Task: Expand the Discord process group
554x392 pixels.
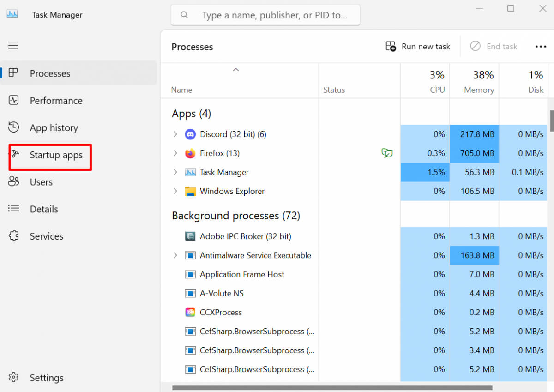Action: pyautogui.click(x=175, y=134)
